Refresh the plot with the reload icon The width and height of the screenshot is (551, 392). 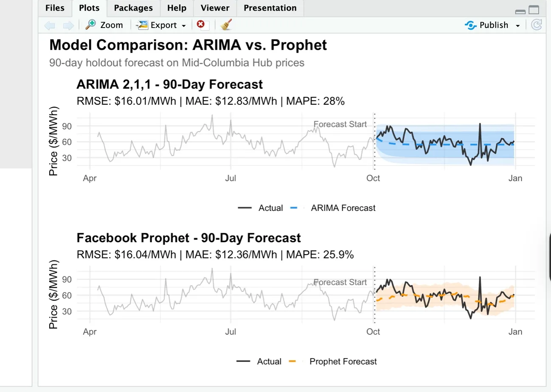(x=536, y=25)
